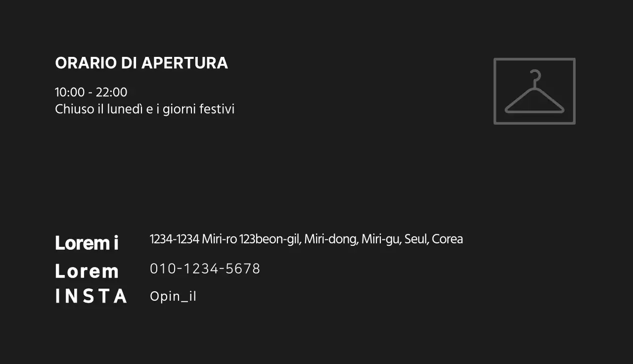Click the 1234-1234 number in the address
The height and width of the screenshot is (364, 633).
[174, 239]
